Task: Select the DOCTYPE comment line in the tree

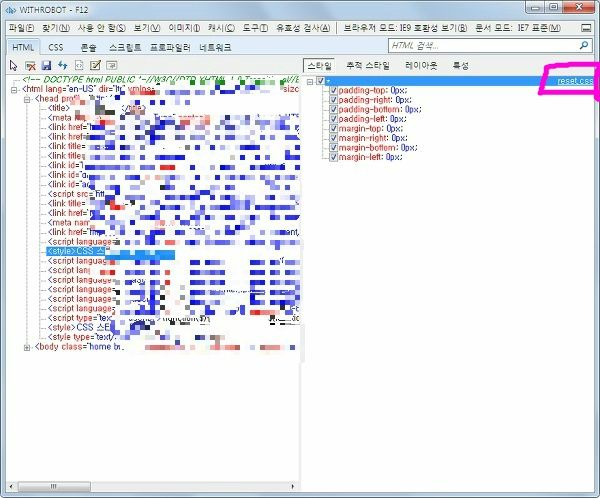Action: point(160,80)
